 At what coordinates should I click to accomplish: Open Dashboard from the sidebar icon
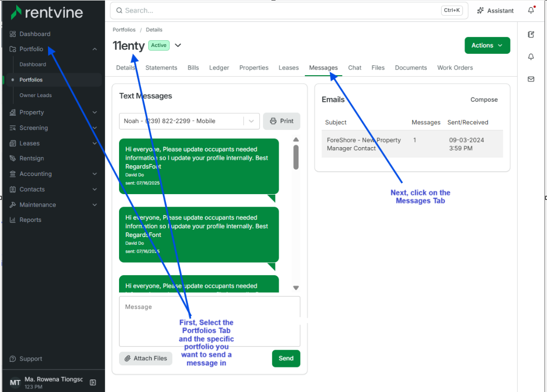coord(13,34)
